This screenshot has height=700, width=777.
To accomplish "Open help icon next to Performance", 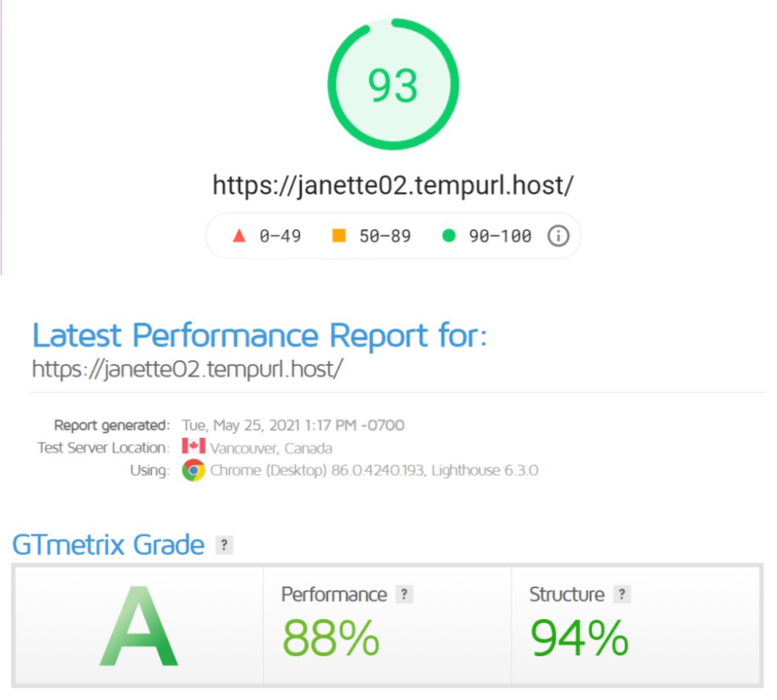I will tap(404, 594).
